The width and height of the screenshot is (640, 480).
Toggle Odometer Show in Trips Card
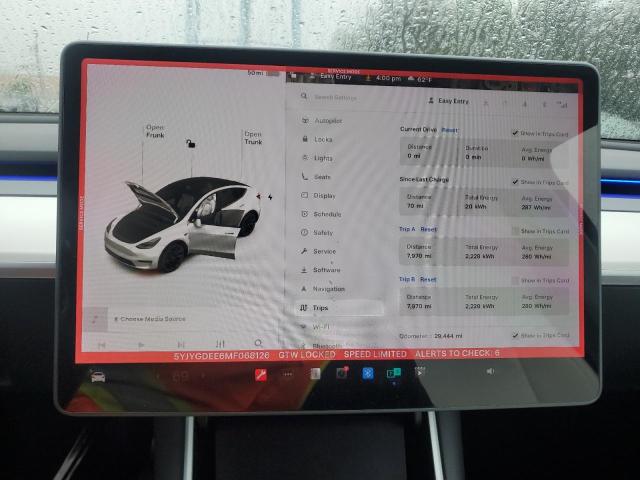(516, 335)
